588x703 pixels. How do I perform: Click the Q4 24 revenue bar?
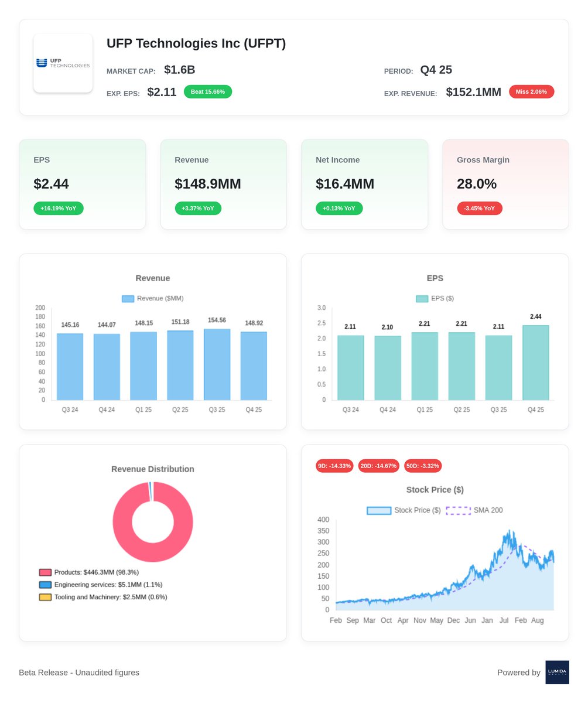click(x=107, y=367)
